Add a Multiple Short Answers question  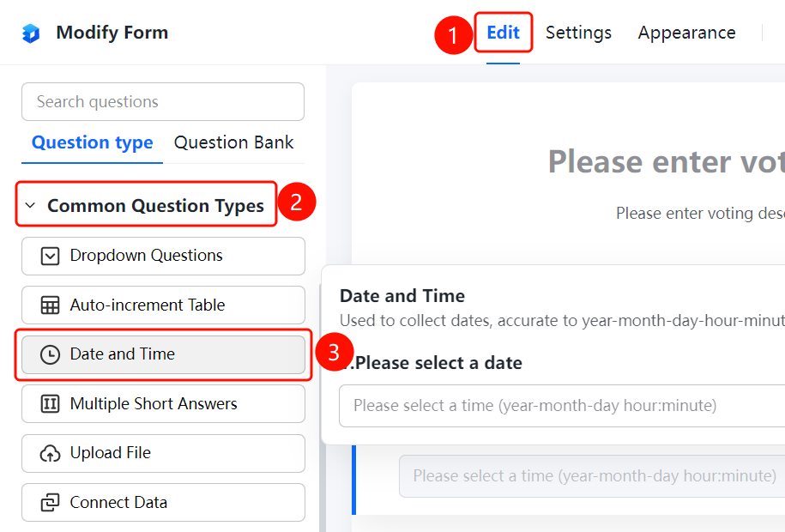coord(163,404)
